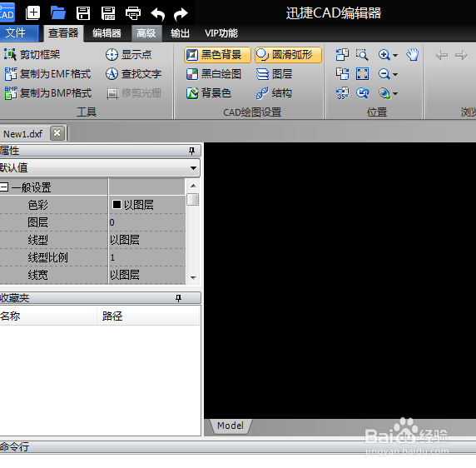Open the zoom out dropdown arrow
The height and width of the screenshot is (468, 476).
395,74
